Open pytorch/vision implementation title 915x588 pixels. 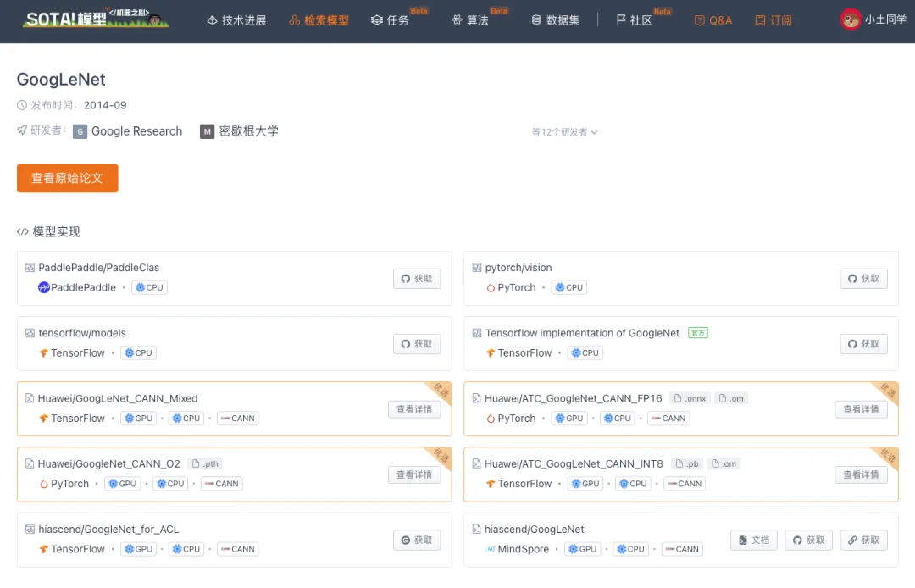pos(518,268)
